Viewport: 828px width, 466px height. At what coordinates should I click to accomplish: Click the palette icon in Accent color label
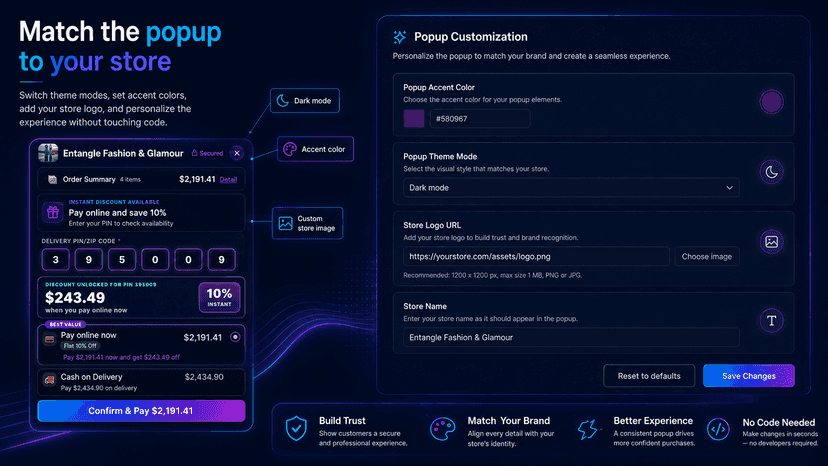[289, 149]
